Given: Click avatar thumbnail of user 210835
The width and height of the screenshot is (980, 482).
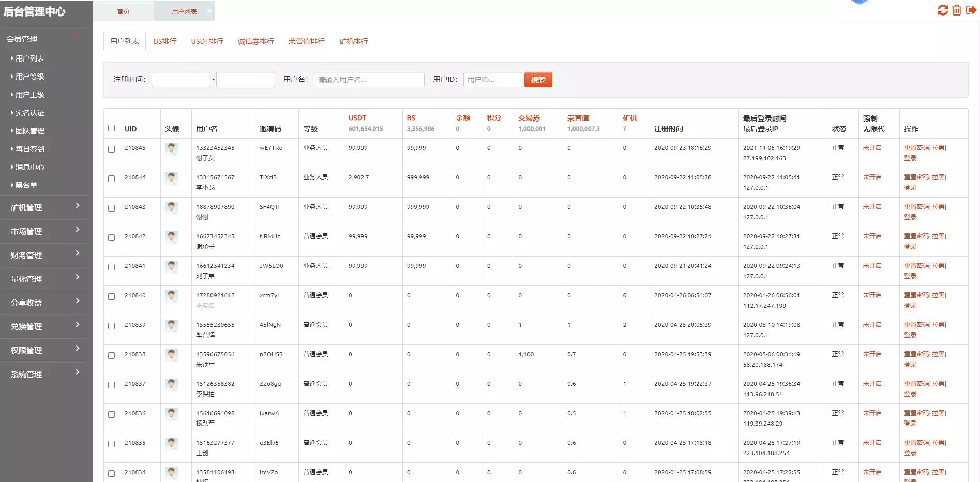Looking at the screenshot, I should pyautogui.click(x=171, y=444).
